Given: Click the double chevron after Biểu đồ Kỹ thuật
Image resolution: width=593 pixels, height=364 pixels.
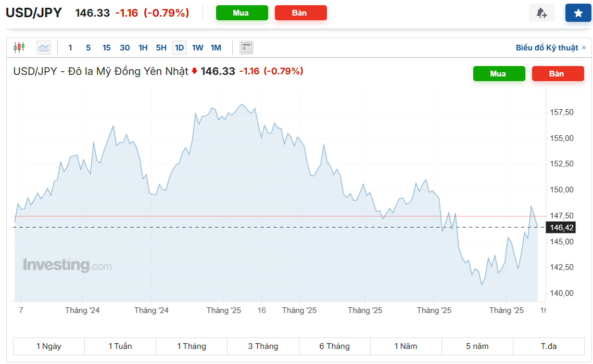Looking at the screenshot, I should pyautogui.click(x=584, y=48).
